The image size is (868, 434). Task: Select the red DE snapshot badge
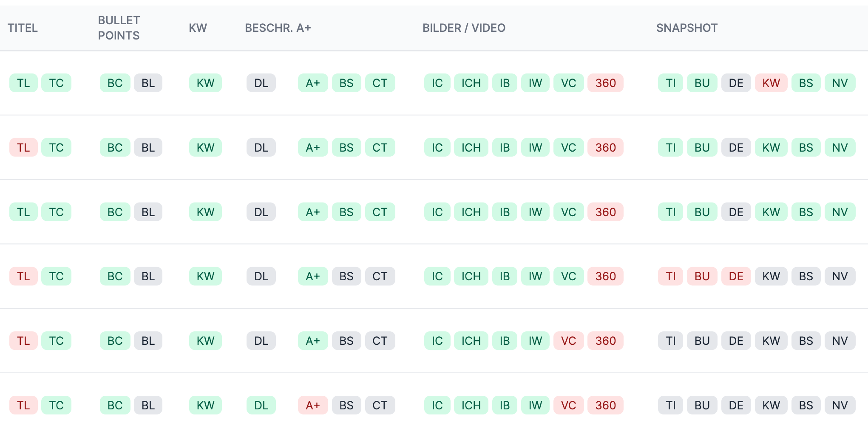736,276
